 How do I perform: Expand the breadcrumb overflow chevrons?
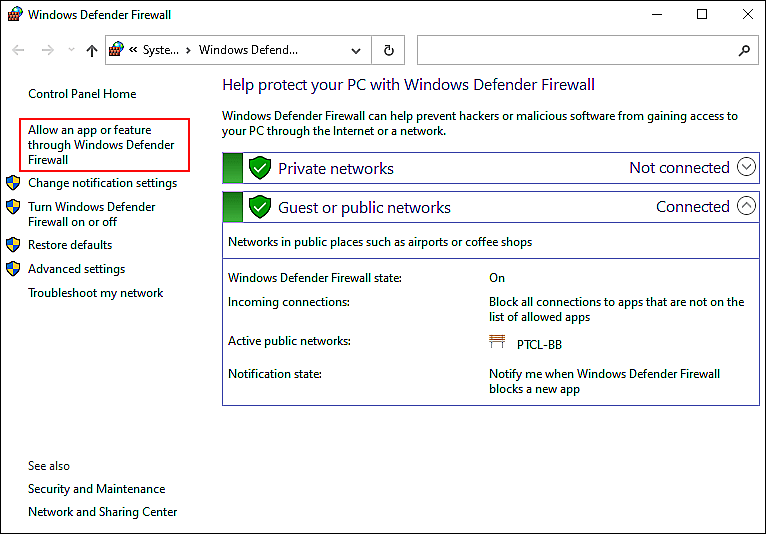[133, 49]
